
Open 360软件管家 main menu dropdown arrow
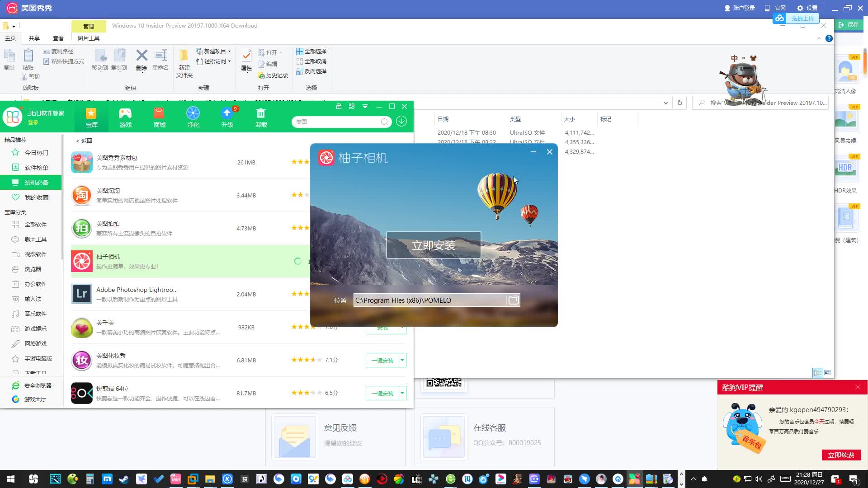click(365, 107)
